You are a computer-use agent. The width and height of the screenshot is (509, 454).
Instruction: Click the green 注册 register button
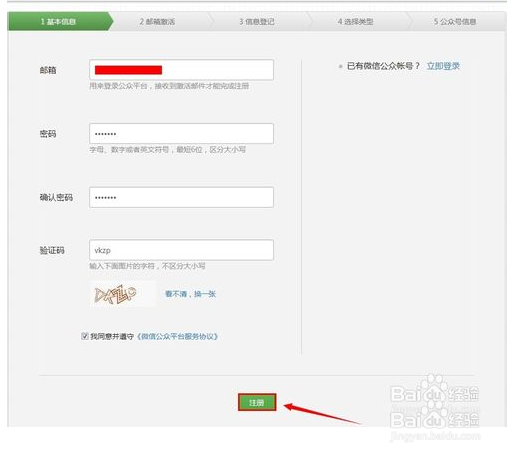click(x=257, y=402)
